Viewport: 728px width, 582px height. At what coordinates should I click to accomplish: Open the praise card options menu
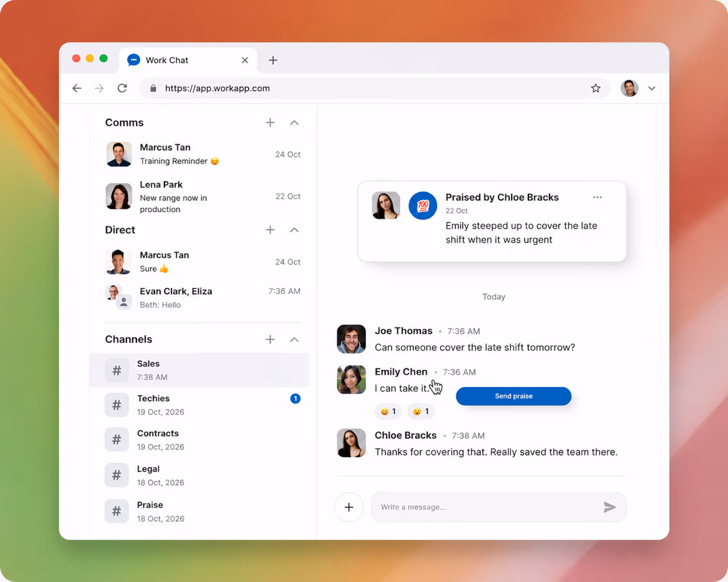pyautogui.click(x=597, y=197)
